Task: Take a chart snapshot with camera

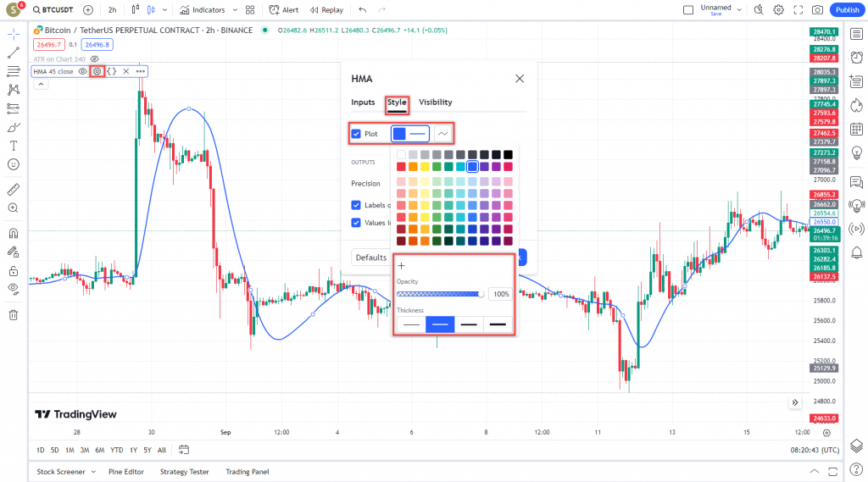Action: tap(818, 10)
